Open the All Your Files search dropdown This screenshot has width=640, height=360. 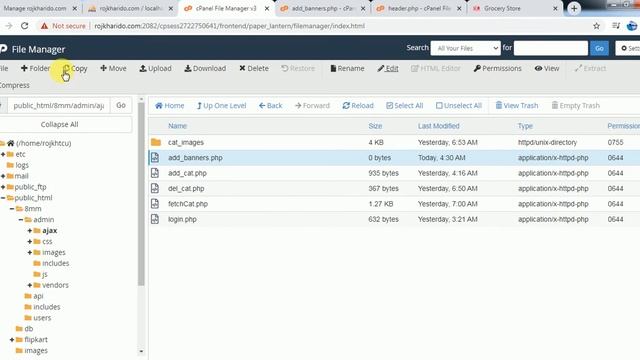[465, 48]
